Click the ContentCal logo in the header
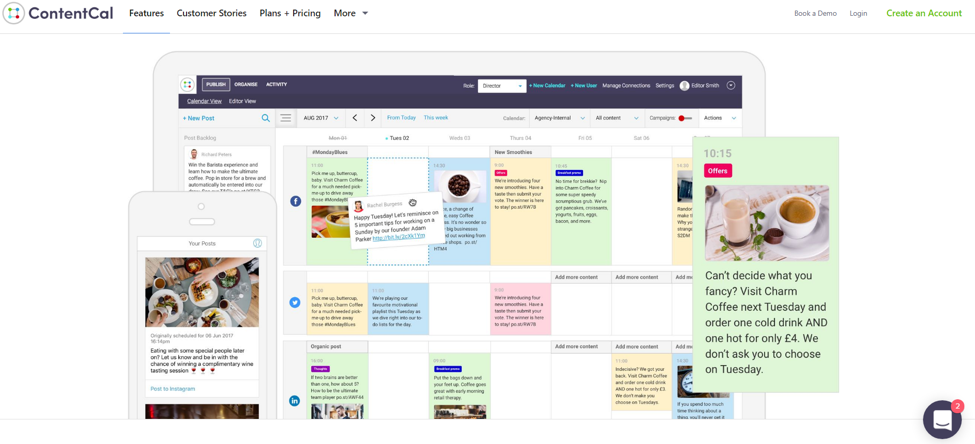The height and width of the screenshot is (444, 975). 58,13
